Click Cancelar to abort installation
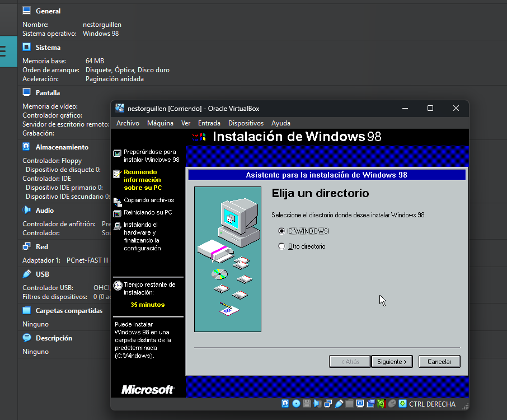Screen dimensions: 507x420 coord(439,362)
